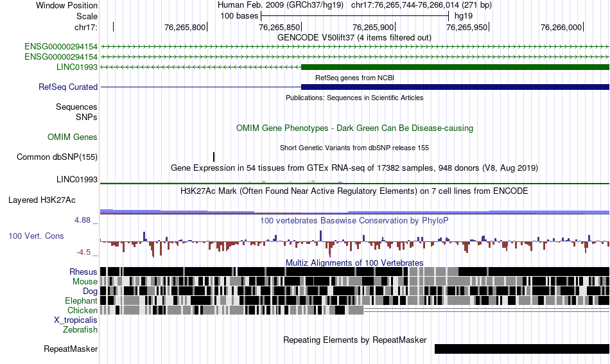Image resolution: width=610 pixels, height=364 pixels.
Task: Select the Chicken alignment row label
Action: pyautogui.click(x=82, y=310)
